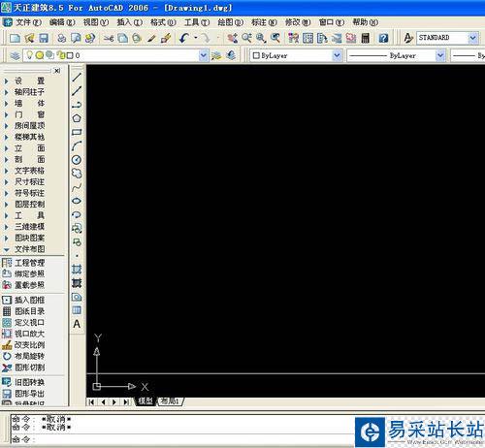Open the undo history dropdown arrow
Screen dimensions: 485x448
point(196,38)
